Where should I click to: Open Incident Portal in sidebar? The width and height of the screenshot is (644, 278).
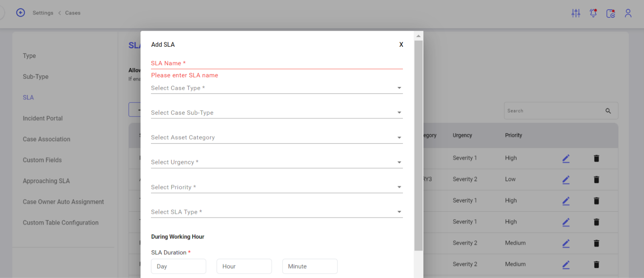(43, 118)
